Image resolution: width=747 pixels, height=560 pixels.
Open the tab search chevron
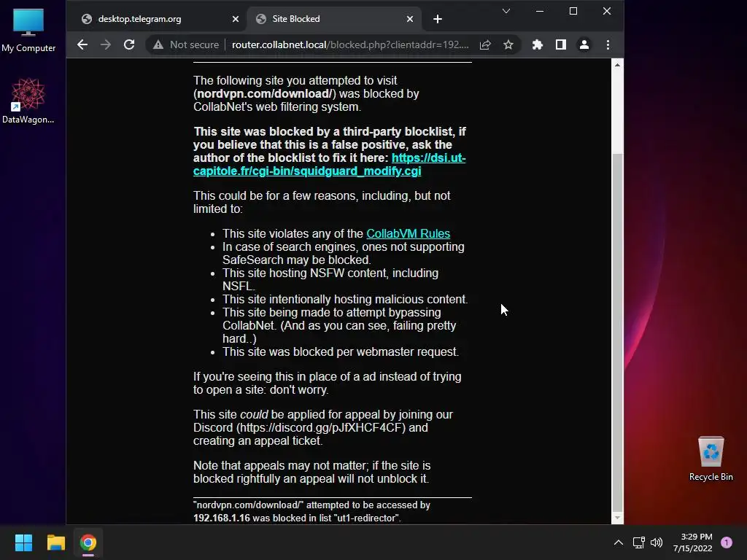506,11
